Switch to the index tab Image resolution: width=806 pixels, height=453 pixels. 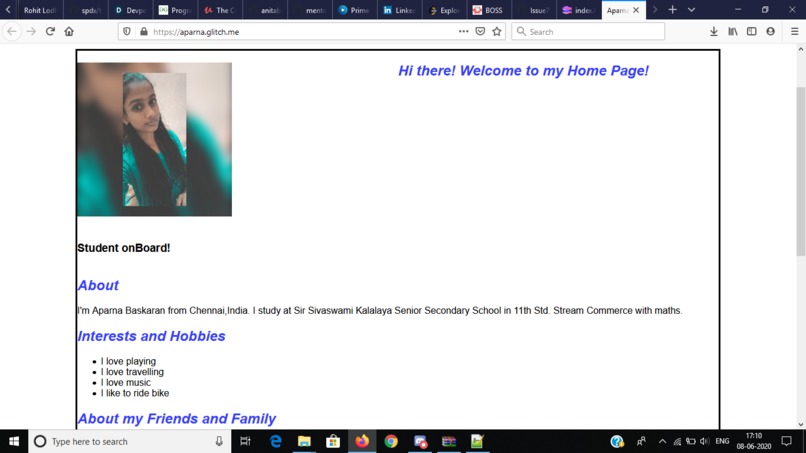pyautogui.click(x=579, y=10)
